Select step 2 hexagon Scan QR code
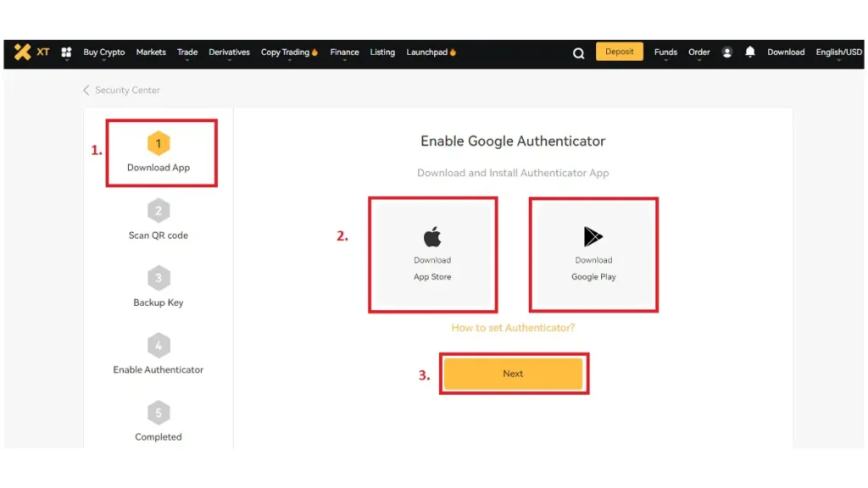The width and height of the screenshot is (868, 488). pos(159,211)
